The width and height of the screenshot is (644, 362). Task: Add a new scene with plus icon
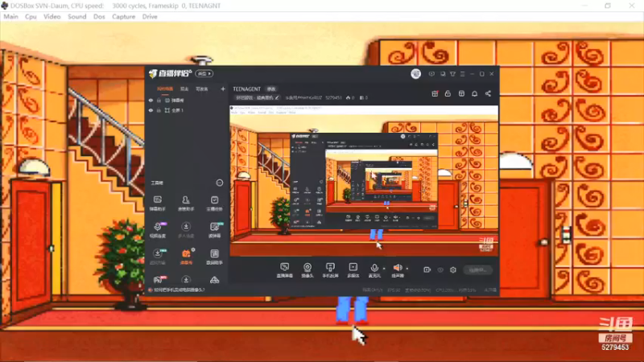click(223, 88)
